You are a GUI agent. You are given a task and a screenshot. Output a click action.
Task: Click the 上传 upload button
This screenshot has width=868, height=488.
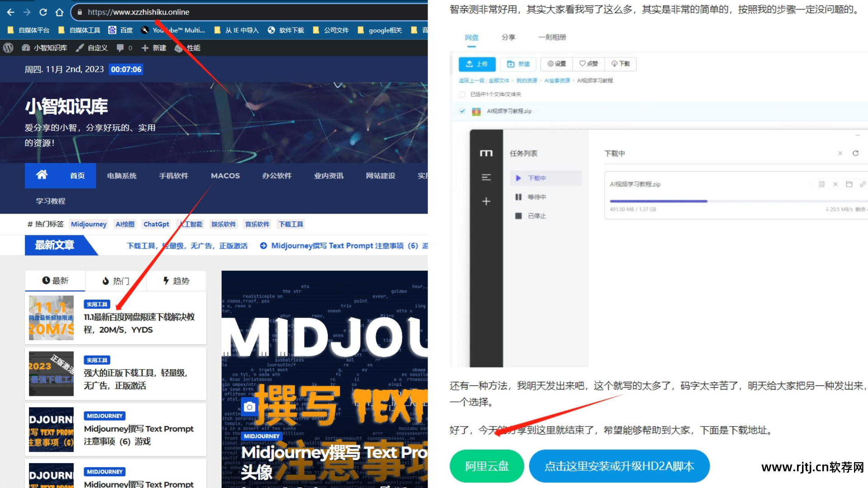(477, 64)
